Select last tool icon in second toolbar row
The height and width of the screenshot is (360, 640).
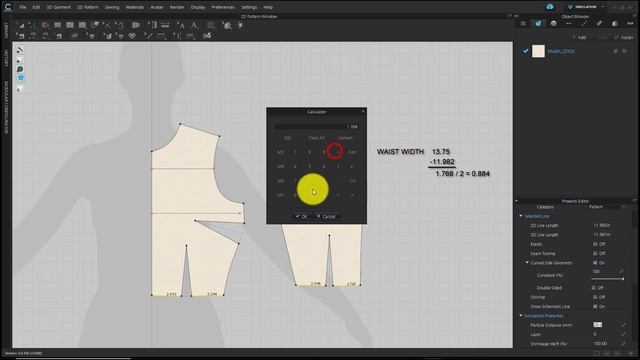click(x=207, y=36)
